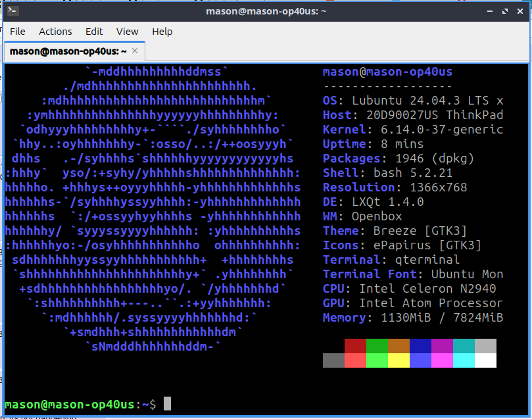Click the dark blue color block

click(420, 346)
